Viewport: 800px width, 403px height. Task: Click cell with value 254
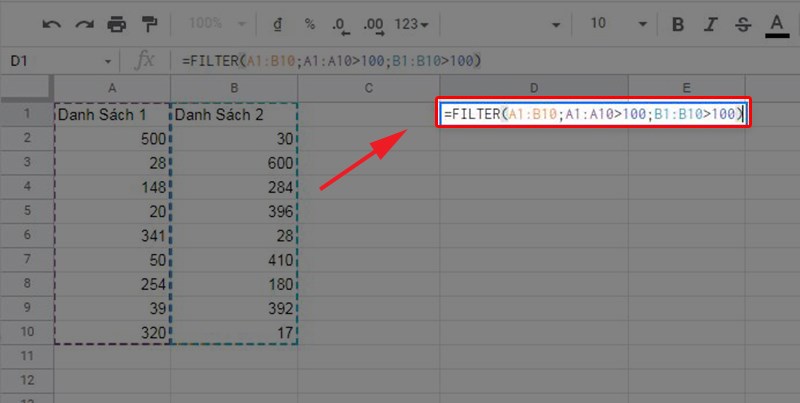coord(112,284)
